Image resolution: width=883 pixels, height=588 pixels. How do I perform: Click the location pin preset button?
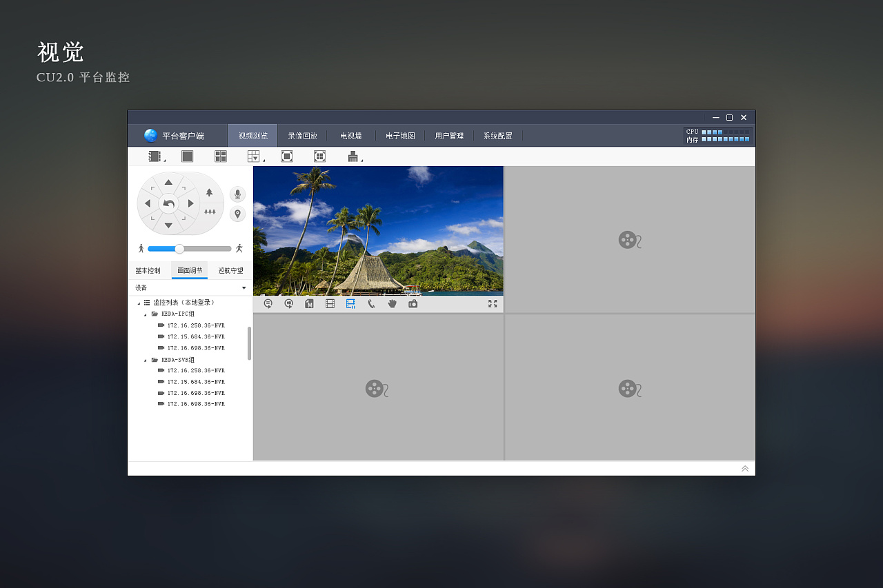click(x=237, y=214)
